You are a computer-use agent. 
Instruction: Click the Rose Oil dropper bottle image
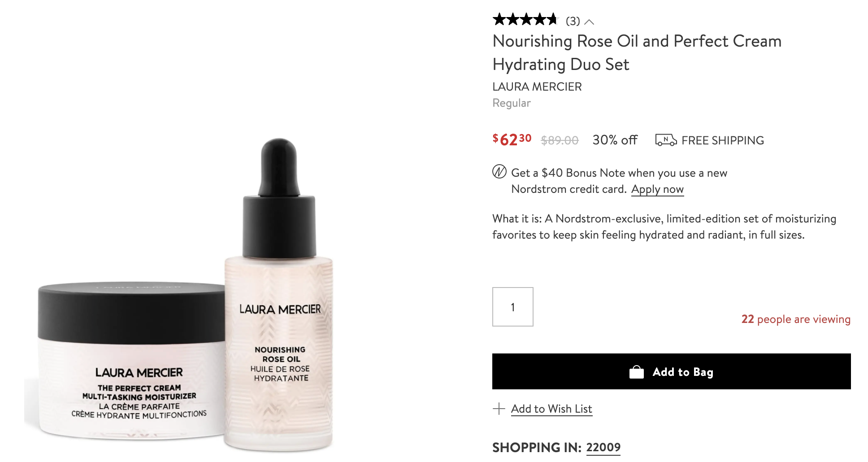(279, 294)
